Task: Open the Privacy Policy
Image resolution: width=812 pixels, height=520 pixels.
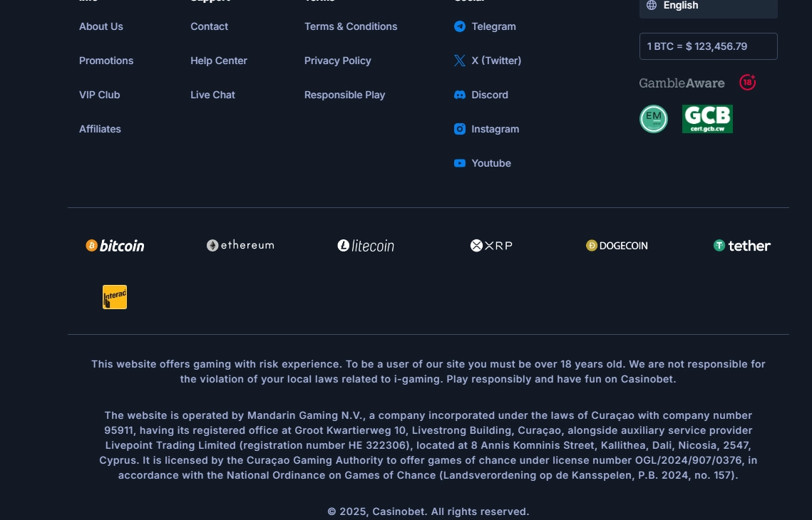Action: click(338, 61)
